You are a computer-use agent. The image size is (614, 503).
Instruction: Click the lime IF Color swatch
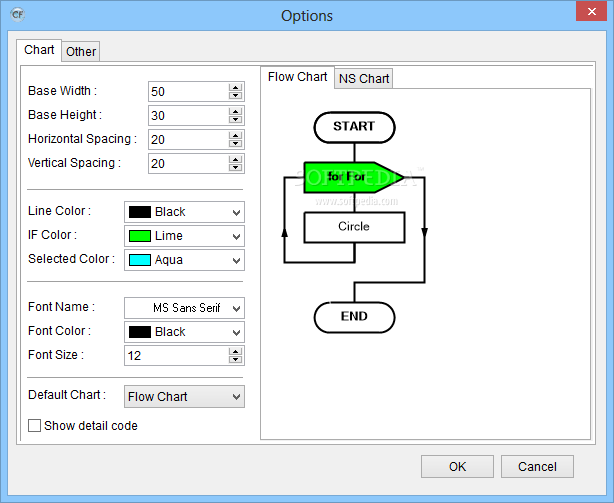(140, 236)
